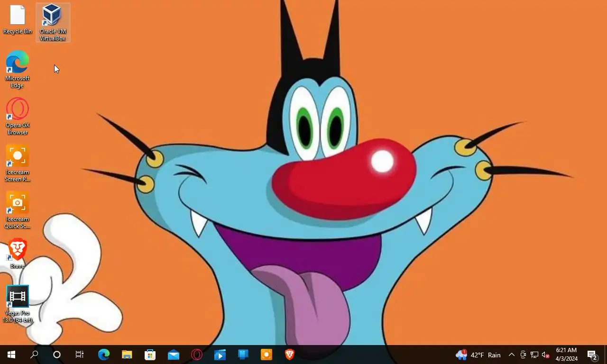The image size is (607, 364).
Task: Click the muted volume tray icon
Action: [546, 355]
